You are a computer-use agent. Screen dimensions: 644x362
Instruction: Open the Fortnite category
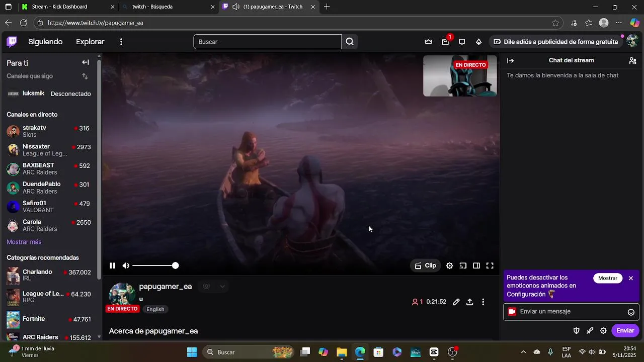click(49, 319)
